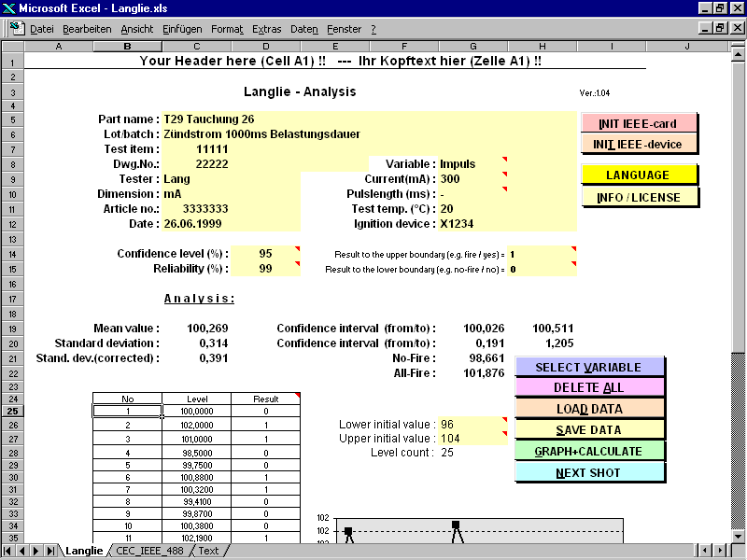Viewport: 747px width, 560px height.
Task: Click the upper boundary result cell 1
Action: tap(543, 254)
